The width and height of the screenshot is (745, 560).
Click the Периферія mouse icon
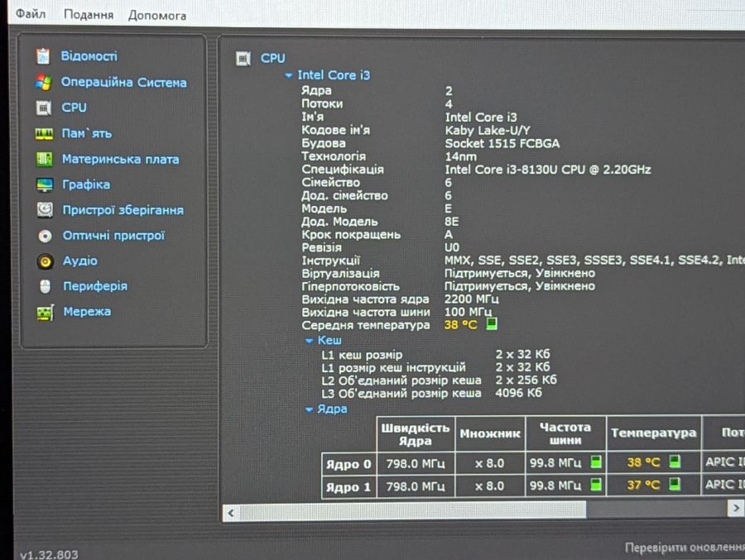tap(46, 286)
